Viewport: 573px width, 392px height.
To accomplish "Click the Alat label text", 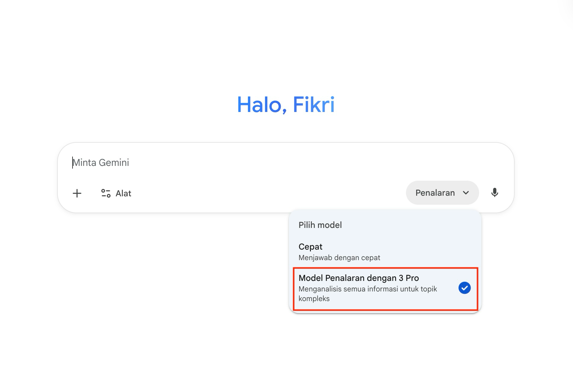I will point(123,193).
